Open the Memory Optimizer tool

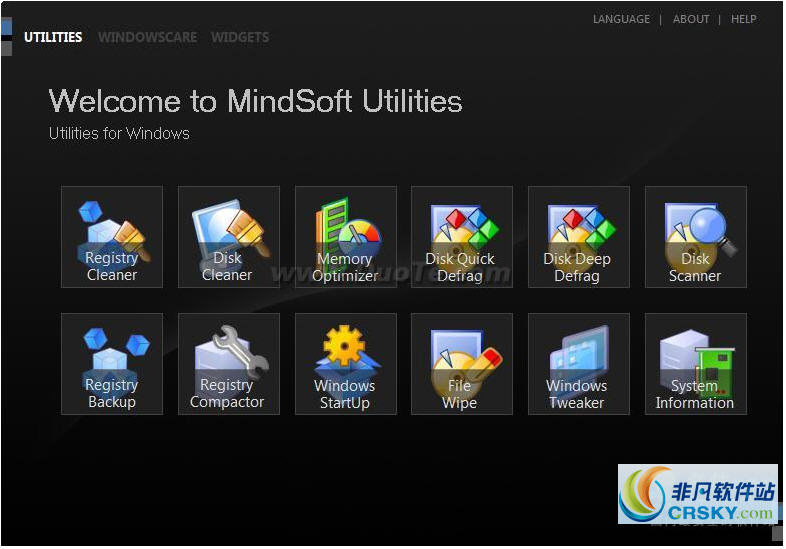345,237
